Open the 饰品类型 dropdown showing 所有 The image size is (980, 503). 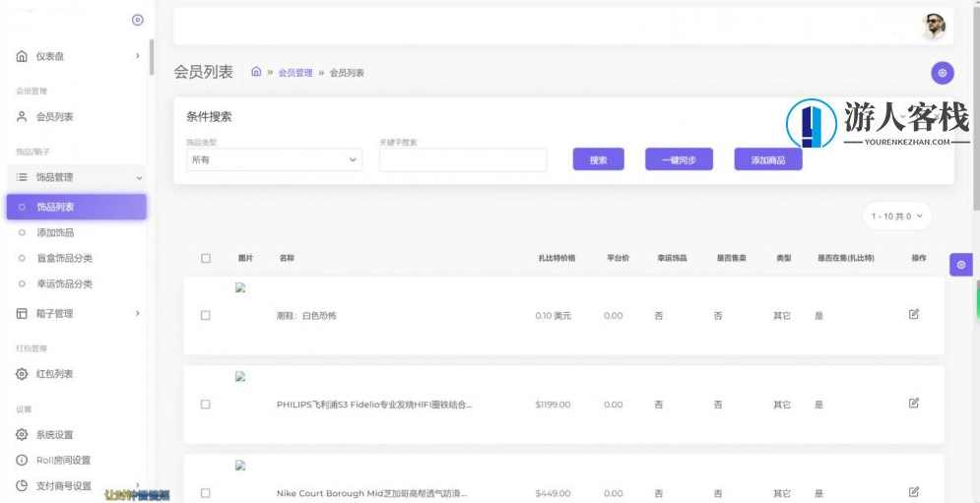[275, 160]
